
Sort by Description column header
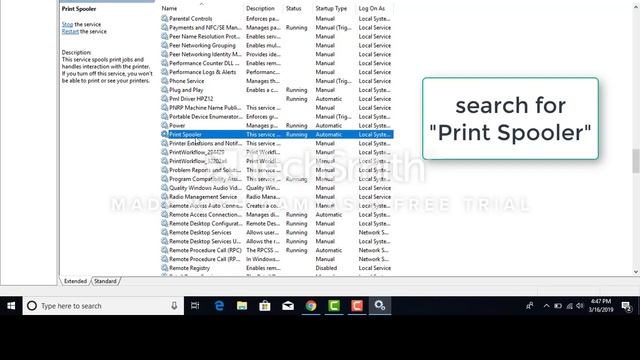point(260,8)
